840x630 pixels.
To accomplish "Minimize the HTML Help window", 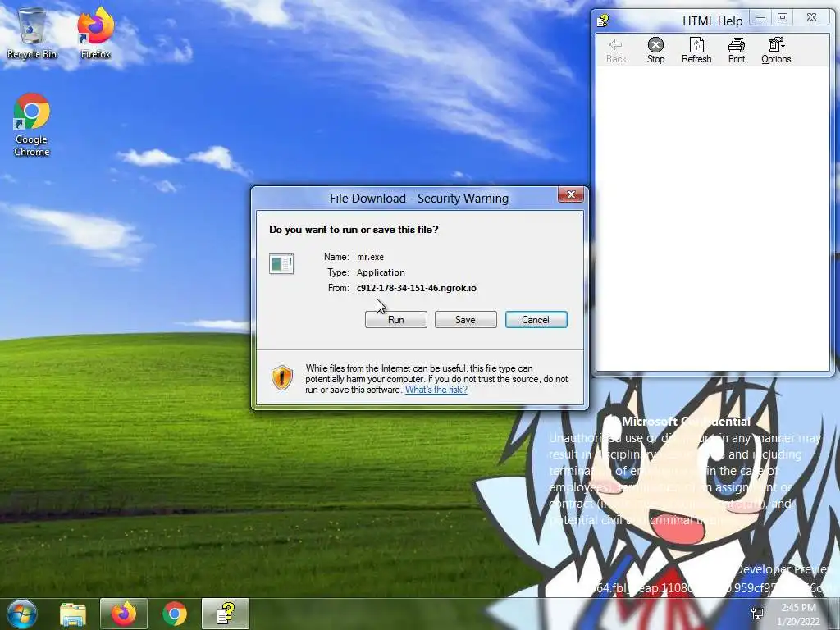I will [x=760, y=18].
